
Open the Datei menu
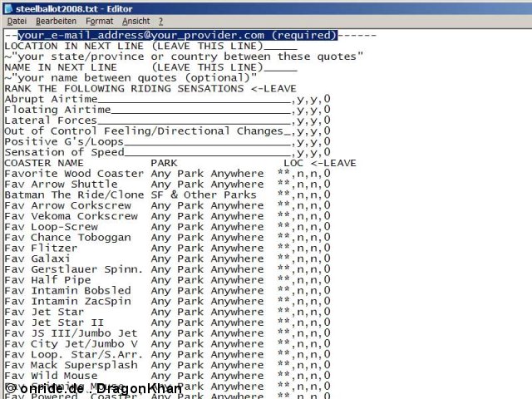click(x=17, y=22)
